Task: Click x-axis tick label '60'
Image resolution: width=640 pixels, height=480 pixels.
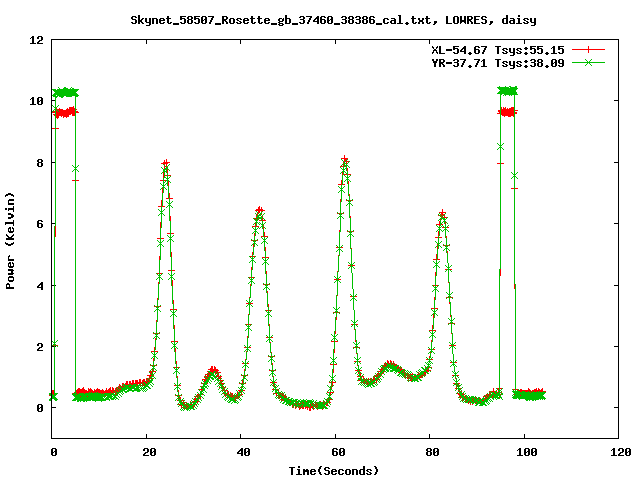Action: (338, 452)
